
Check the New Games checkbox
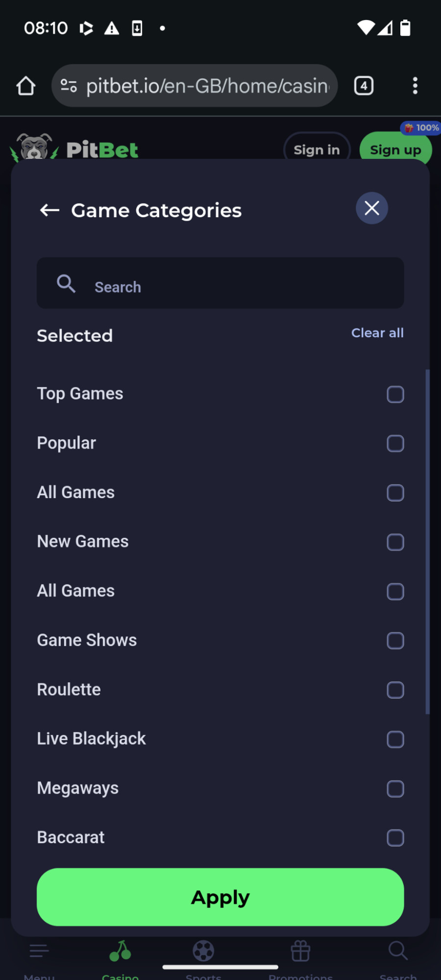(395, 542)
